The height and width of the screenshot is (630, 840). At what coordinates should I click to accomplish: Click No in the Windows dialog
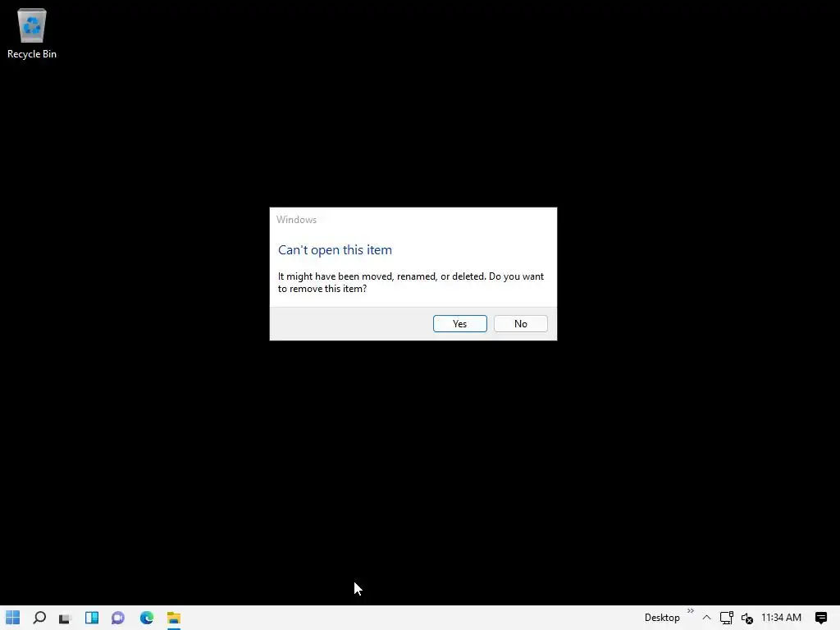coord(520,323)
